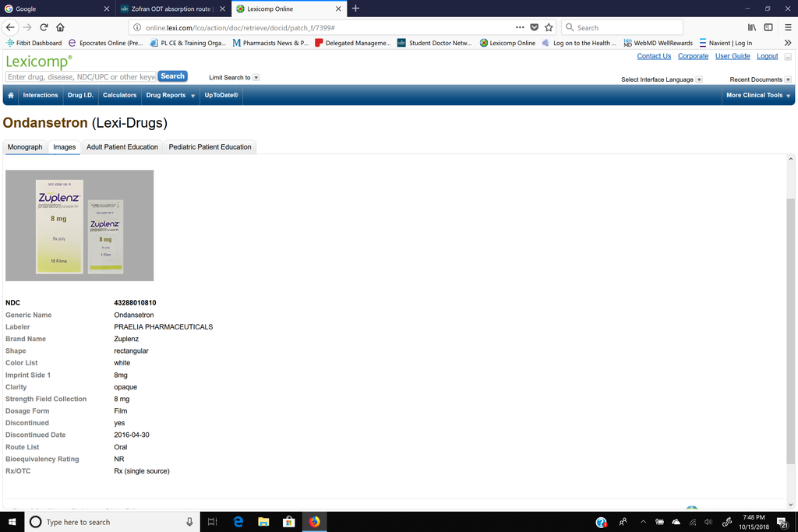798x532 pixels.
Task: Select the Images tab
Action: 64,147
